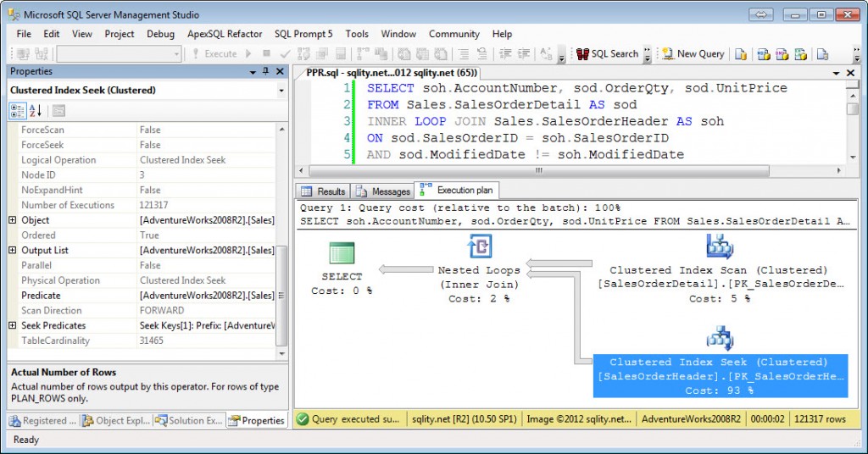Expand the Object property row
Viewport: 868px width, 454px height.
[13, 220]
